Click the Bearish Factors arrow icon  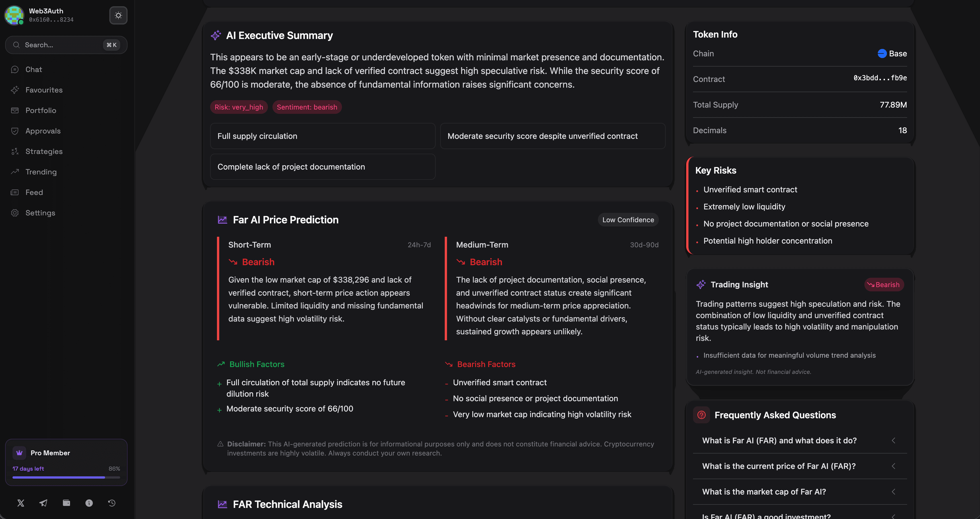tap(449, 364)
